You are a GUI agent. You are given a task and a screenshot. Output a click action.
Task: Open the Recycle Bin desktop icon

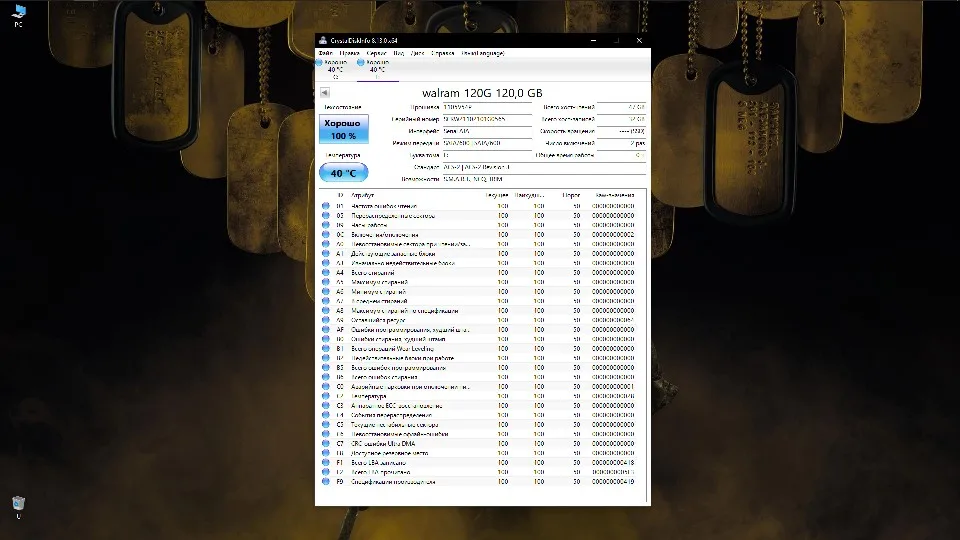click(x=18, y=507)
